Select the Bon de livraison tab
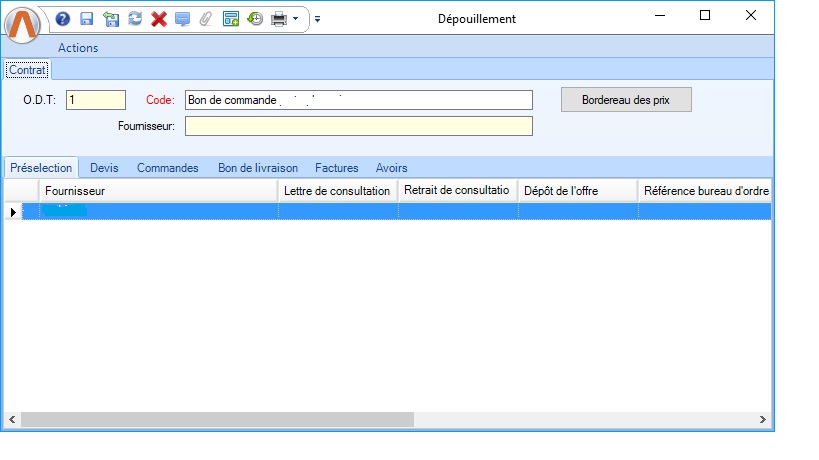Viewport: 819px width, 460px height. (258, 168)
